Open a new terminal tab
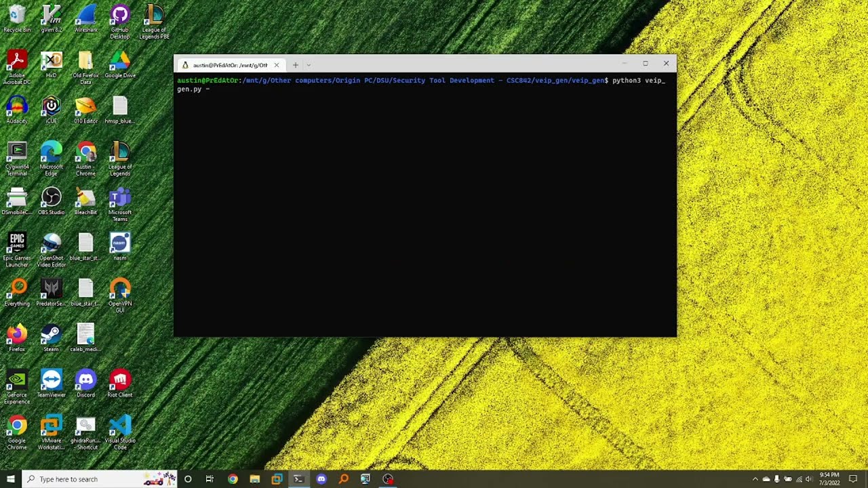 295,65
